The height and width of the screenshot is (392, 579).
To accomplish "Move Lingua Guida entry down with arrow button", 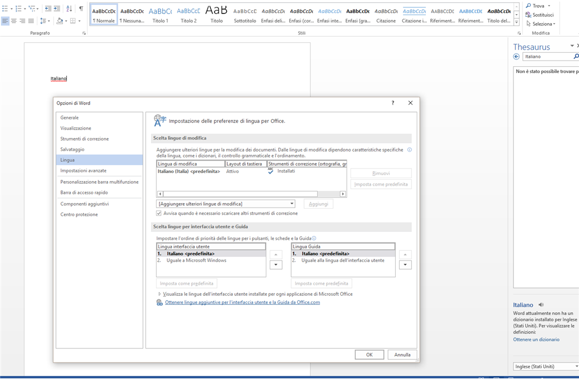I will pos(405,265).
